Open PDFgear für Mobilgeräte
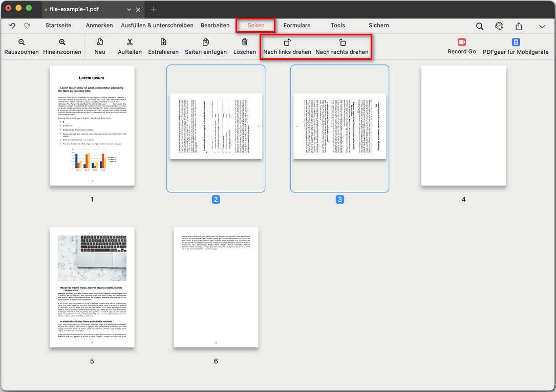Screen dimensions: 556x392 point(516,47)
